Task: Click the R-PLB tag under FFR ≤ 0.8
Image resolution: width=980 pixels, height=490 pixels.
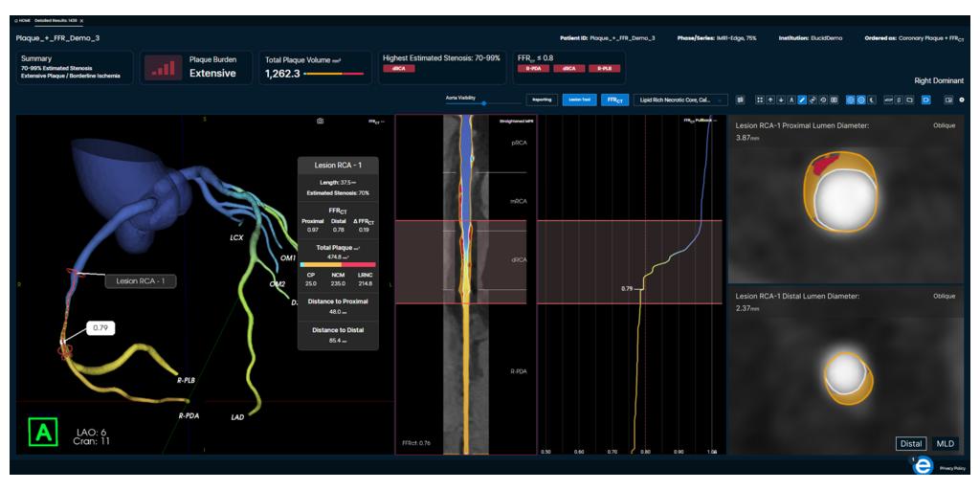Action: (604, 69)
